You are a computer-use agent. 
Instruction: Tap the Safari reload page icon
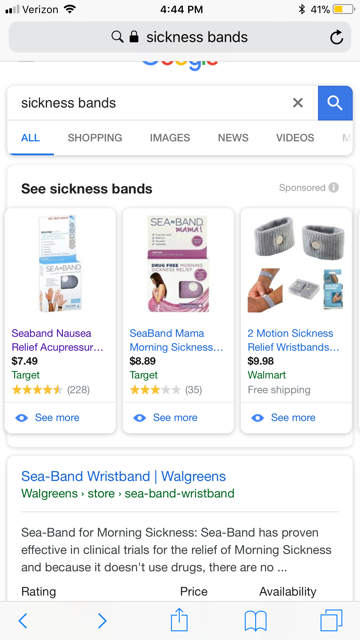pos(336,37)
